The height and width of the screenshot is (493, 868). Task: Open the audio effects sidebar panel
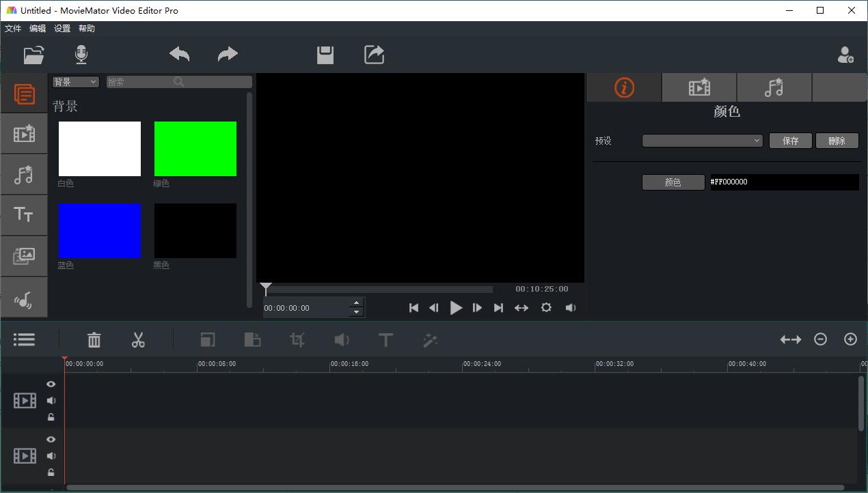click(x=24, y=175)
